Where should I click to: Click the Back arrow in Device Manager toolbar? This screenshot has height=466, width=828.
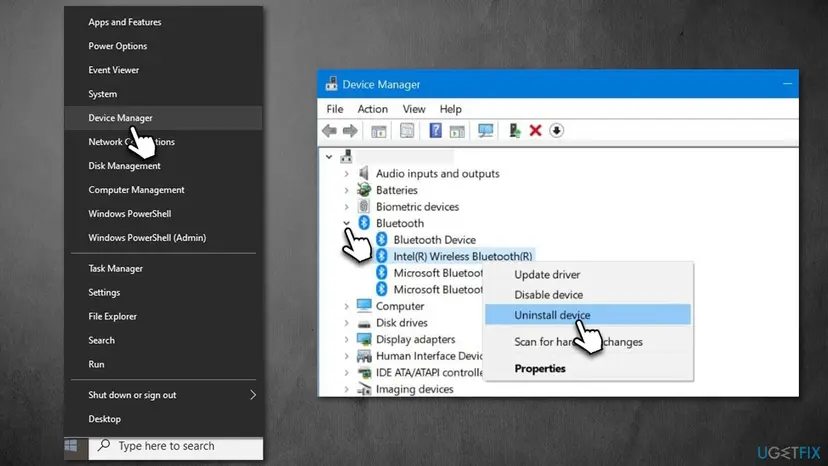pyautogui.click(x=329, y=131)
